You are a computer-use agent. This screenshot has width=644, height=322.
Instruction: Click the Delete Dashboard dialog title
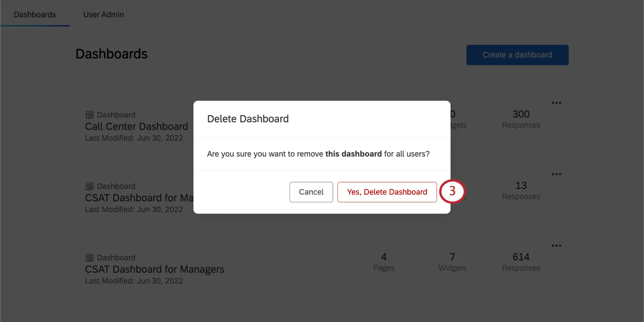pos(248,119)
